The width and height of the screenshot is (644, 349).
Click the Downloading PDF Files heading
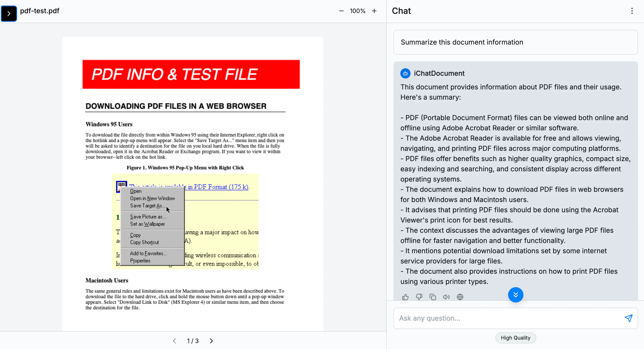176,106
